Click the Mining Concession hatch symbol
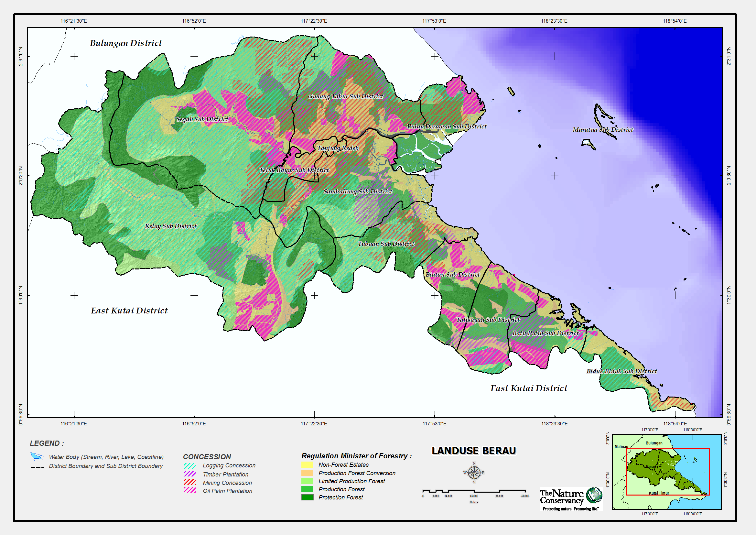 click(x=190, y=482)
